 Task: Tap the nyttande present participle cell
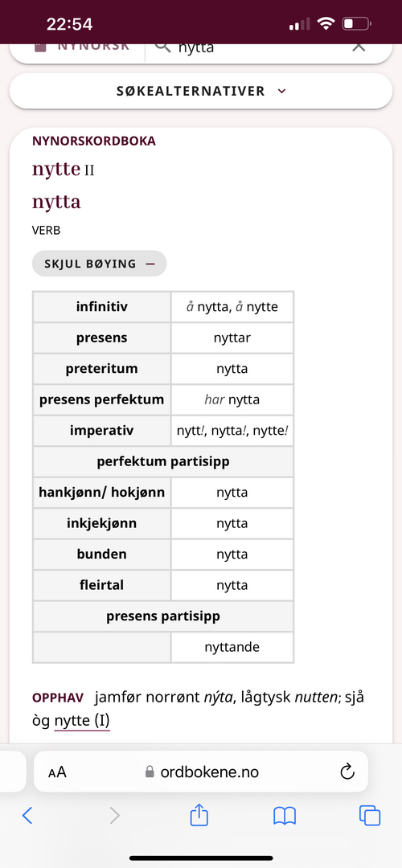click(x=232, y=647)
